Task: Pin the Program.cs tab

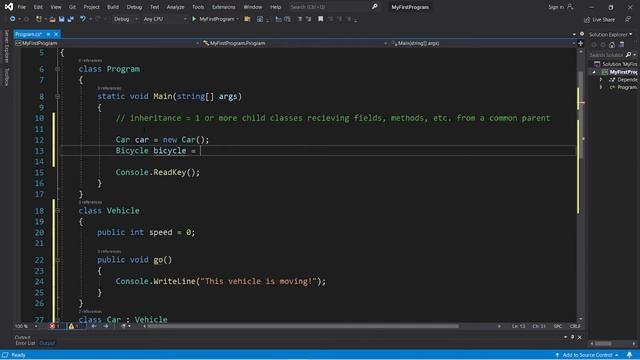Action: (48, 34)
